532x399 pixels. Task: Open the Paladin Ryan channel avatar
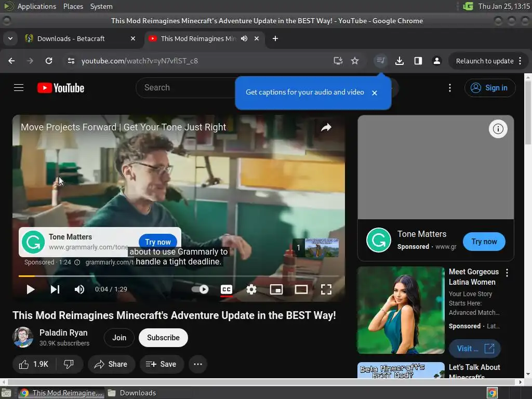pos(23,337)
